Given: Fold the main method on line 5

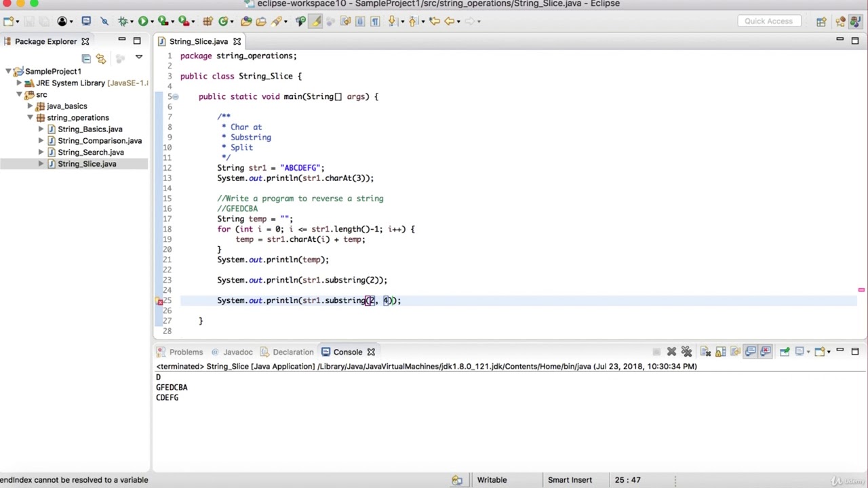Looking at the screenshot, I should 175,97.
